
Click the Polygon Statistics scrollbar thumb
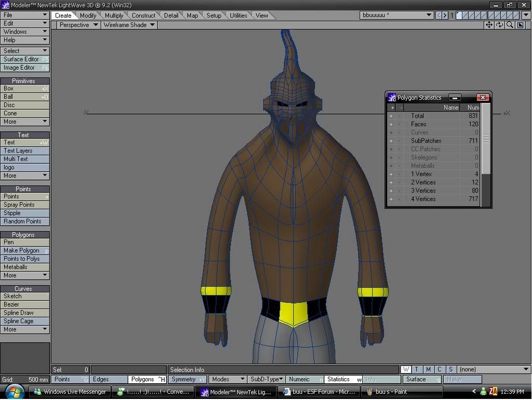pos(486,139)
